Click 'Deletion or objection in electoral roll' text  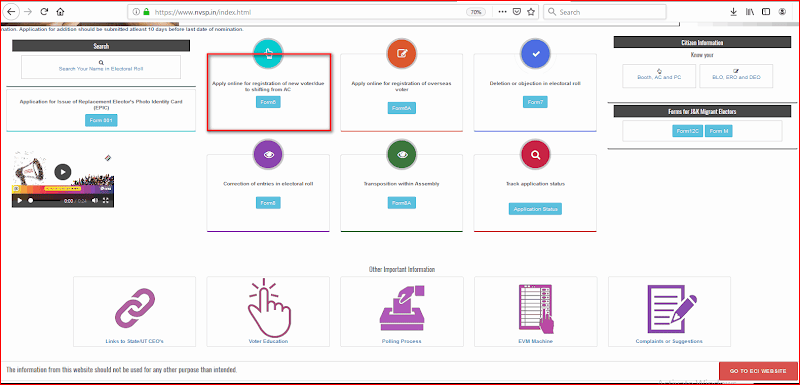click(535, 83)
